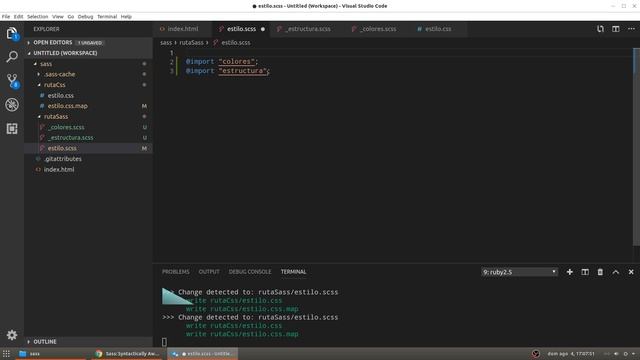Click the rutaSass breadcrumb segment
640x360 pixels.
[x=191, y=42]
